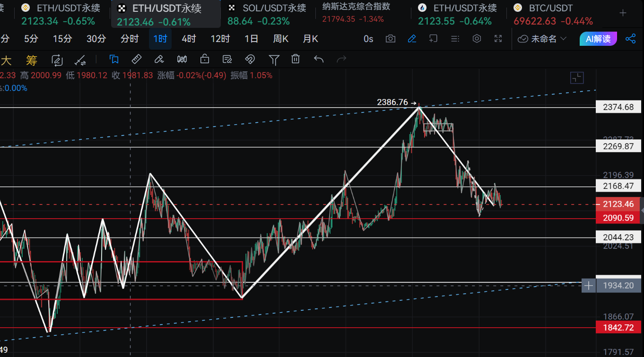This screenshot has width=644, height=357.
Task: Expand the 未命名 layout dropdown
Action: point(542,39)
